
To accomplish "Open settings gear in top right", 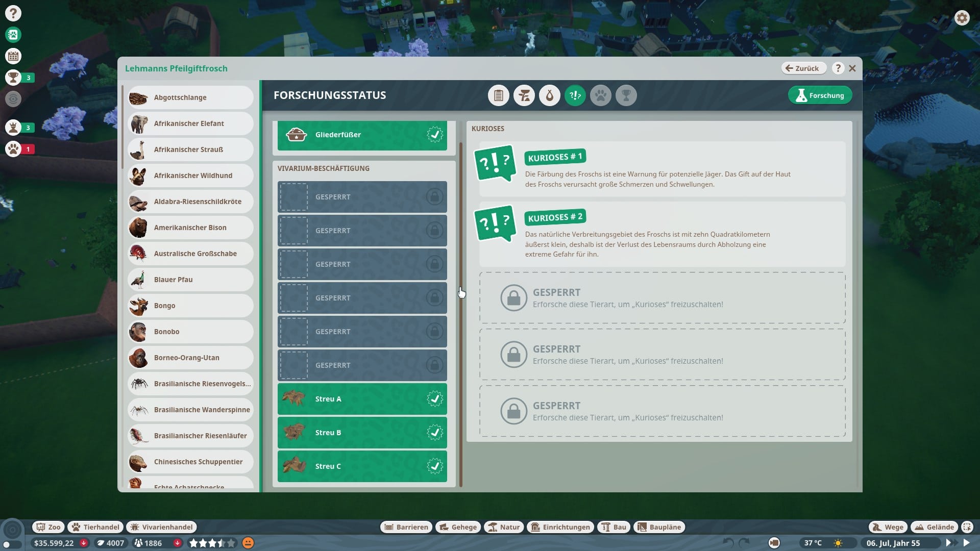I will tap(962, 18).
